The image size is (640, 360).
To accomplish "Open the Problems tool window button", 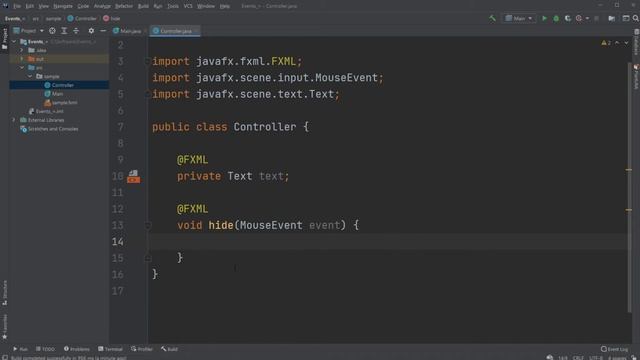I will click(x=77, y=349).
